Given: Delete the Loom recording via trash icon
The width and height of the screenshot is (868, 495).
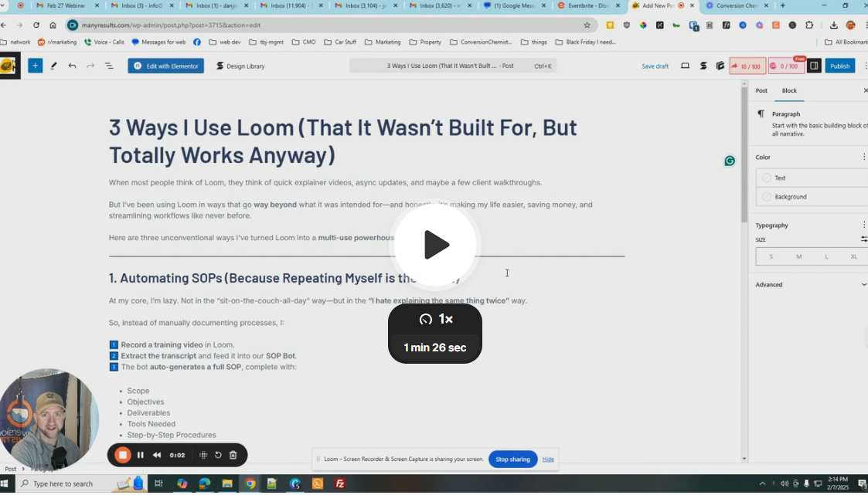Looking at the screenshot, I should [233, 455].
